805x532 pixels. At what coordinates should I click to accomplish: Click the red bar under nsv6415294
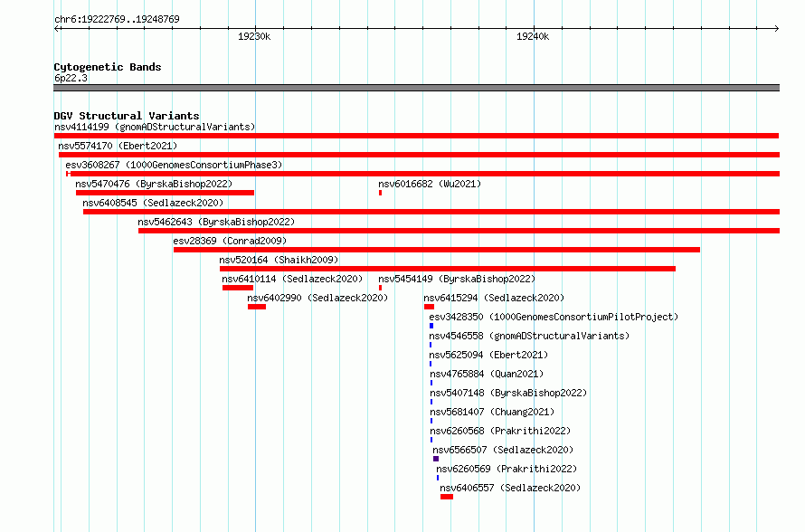[430, 307]
